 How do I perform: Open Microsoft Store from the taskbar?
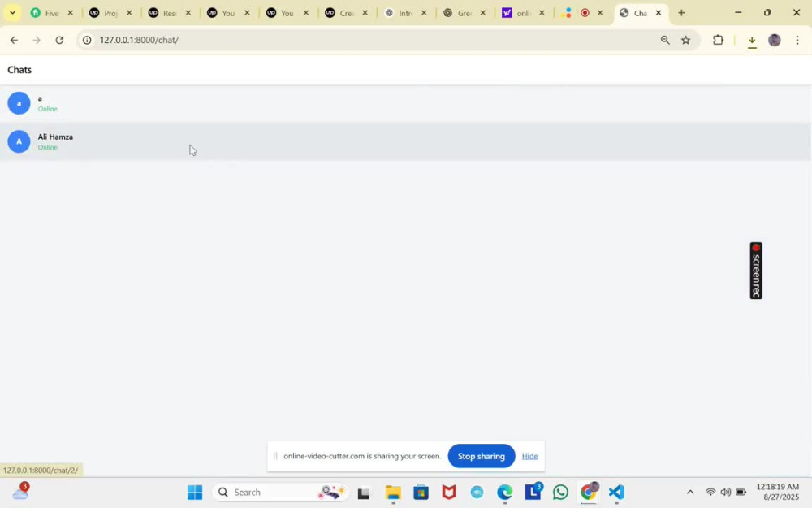point(421,493)
